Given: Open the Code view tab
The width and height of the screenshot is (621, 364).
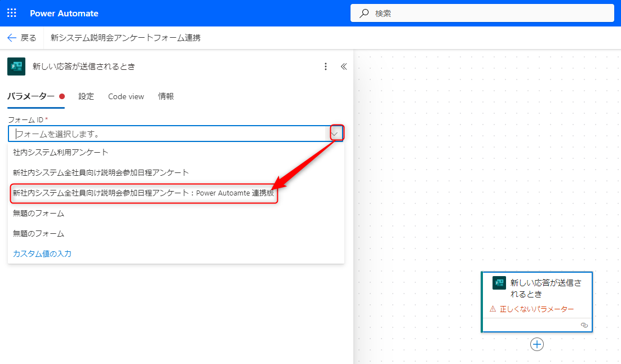Looking at the screenshot, I should coord(126,96).
